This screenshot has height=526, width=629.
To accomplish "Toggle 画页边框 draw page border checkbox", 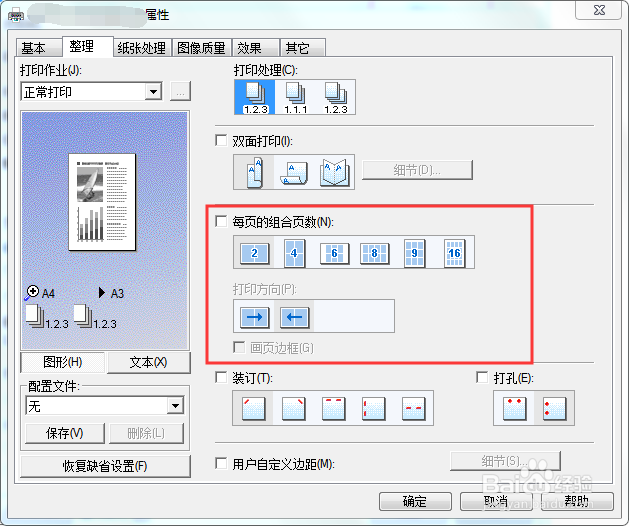I will pyautogui.click(x=239, y=347).
